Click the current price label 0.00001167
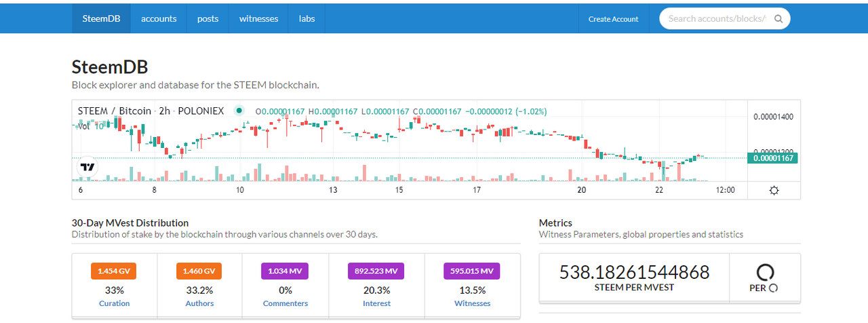The height and width of the screenshot is (323, 868). tap(772, 158)
